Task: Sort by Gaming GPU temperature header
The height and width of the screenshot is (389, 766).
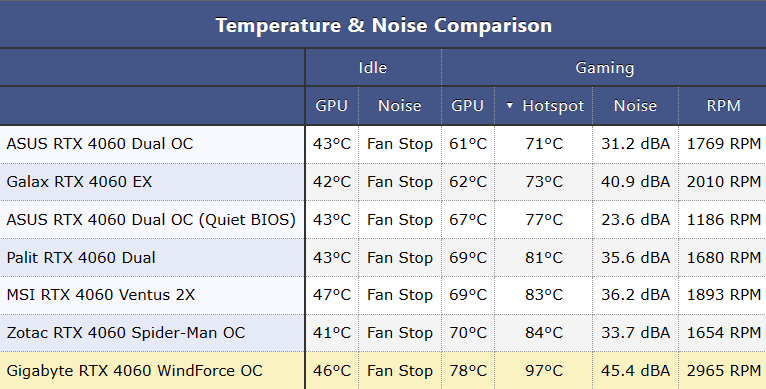Action: click(468, 106)
